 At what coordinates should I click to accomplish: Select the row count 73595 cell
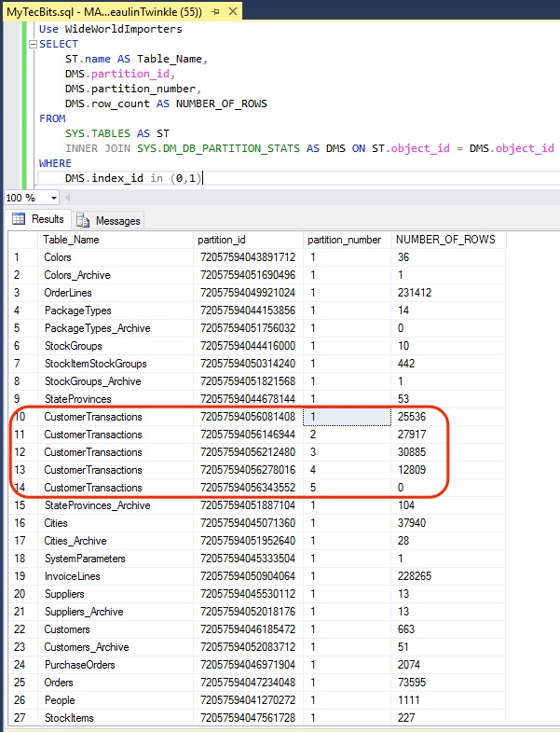click(x=448, y=683)
